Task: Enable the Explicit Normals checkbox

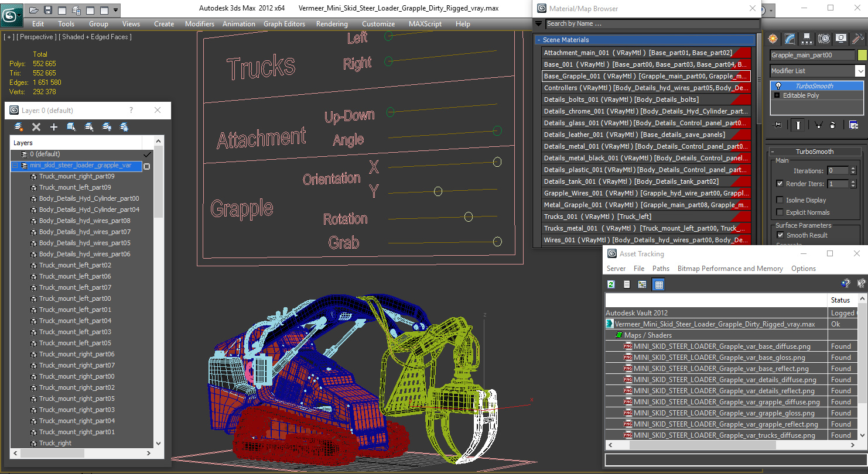Action: [x=780, y=212]
